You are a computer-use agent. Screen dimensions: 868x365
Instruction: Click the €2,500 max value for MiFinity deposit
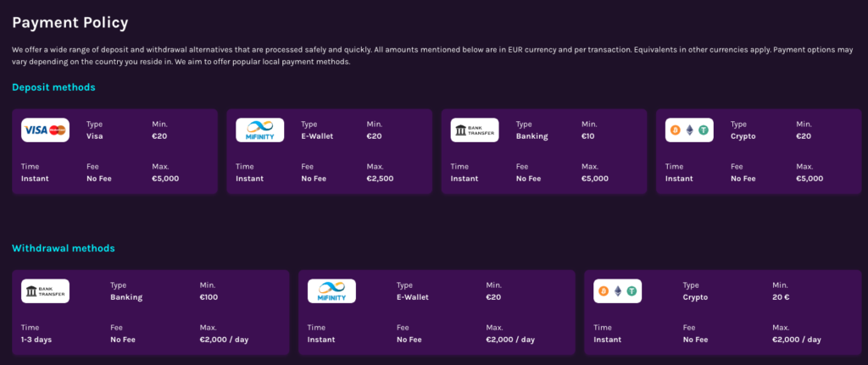point(380,179)
